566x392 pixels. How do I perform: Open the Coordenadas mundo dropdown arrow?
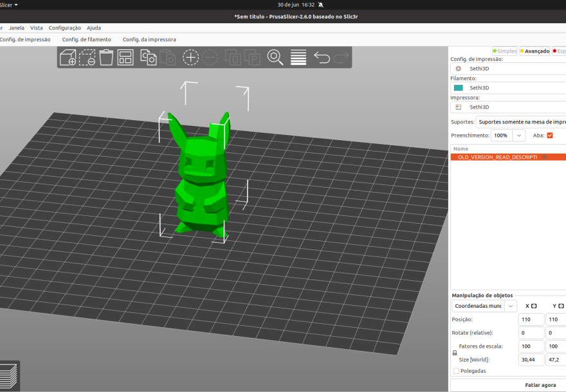(511, 306)
